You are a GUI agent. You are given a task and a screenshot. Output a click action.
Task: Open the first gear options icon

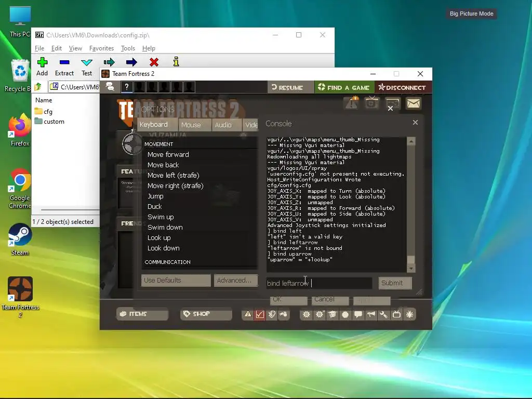tap(307, 314)
